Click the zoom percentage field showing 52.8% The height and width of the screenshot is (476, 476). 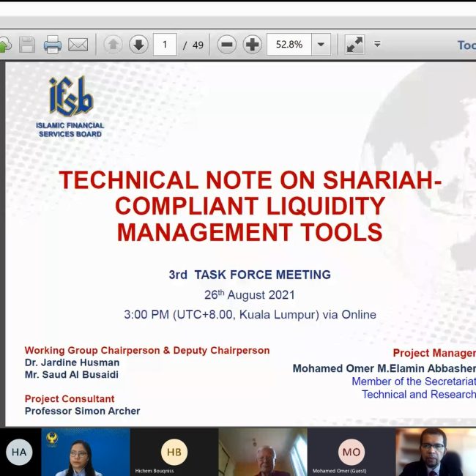tap(289, 45)
